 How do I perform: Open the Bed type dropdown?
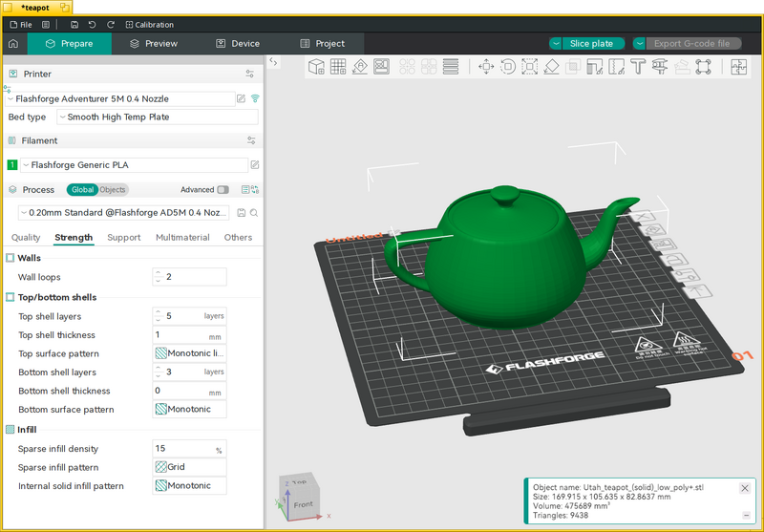tap(158, 117)
